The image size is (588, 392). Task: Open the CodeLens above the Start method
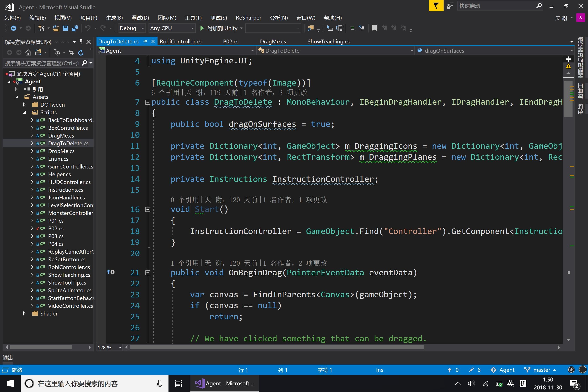(x=249, y=200)
